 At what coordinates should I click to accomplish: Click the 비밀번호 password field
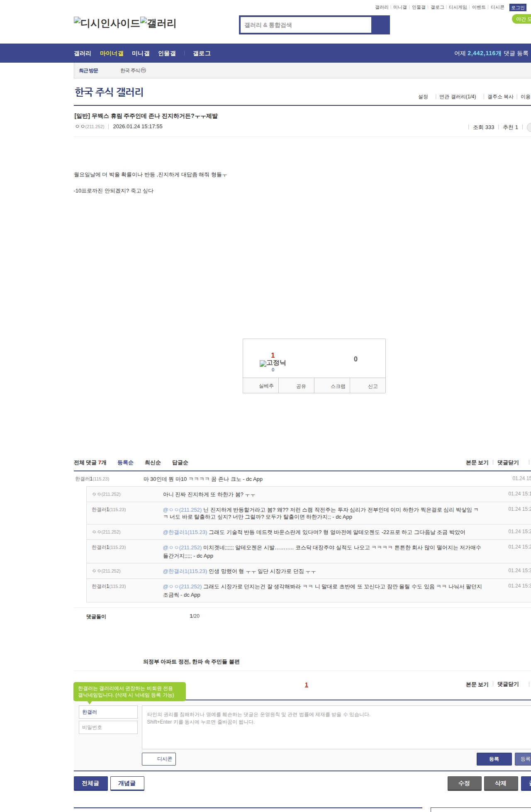click(x=108, y=727)
